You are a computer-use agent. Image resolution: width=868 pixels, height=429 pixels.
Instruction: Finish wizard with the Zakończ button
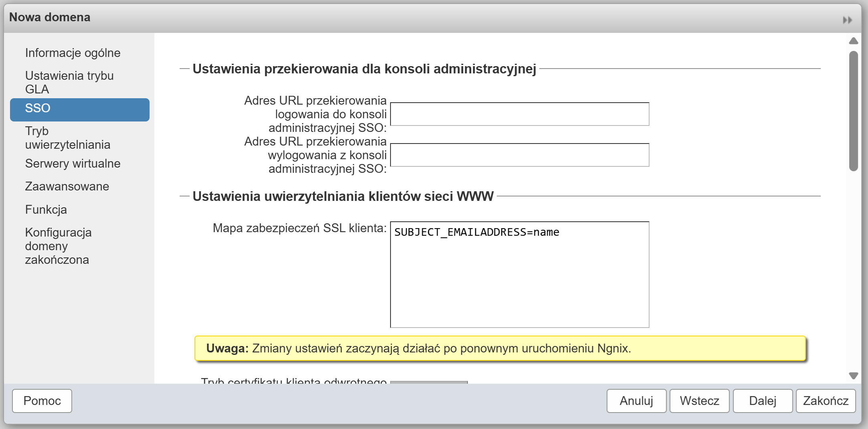pyautogui.click(x=826, y=401)
